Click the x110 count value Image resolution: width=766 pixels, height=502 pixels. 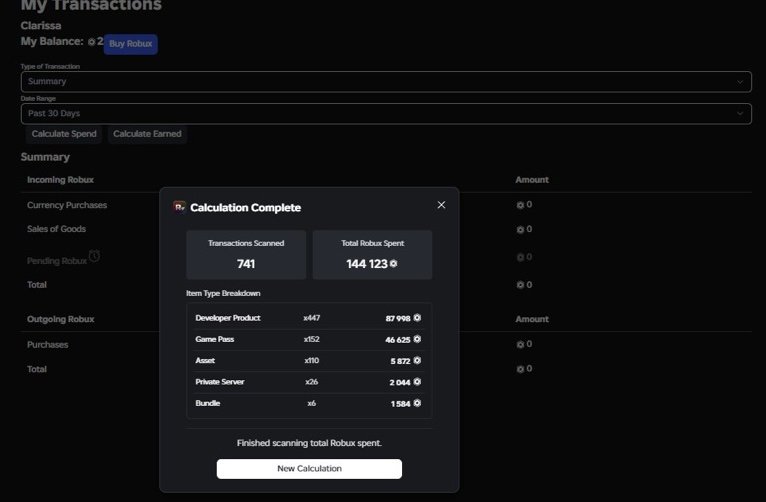click(x=312, y=361)
